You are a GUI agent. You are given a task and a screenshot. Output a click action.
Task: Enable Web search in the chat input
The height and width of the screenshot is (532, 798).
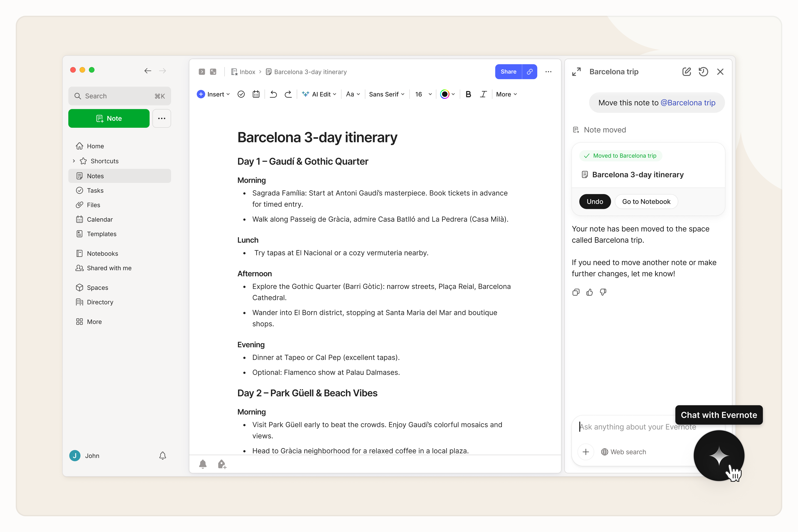click(x=624, y=452)
